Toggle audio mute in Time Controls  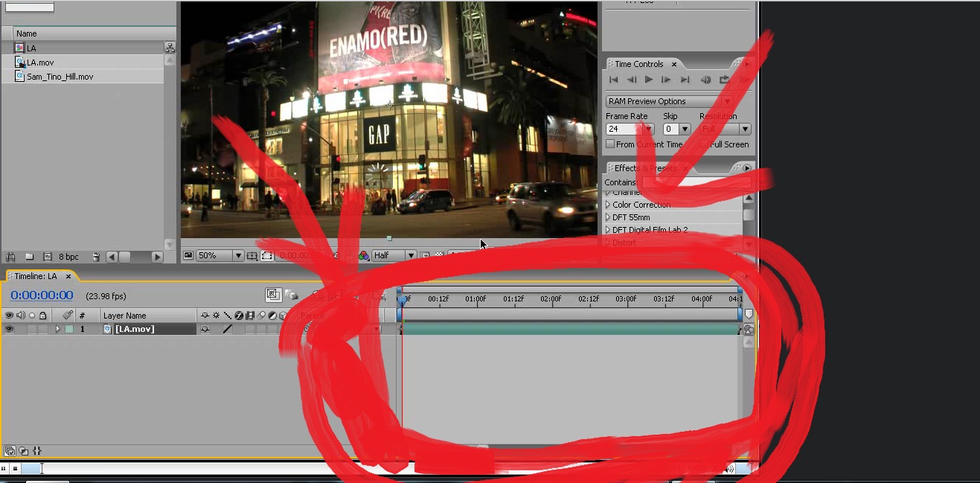(x=706, y=80)
